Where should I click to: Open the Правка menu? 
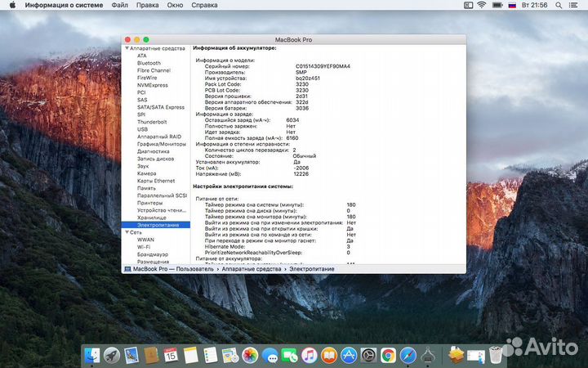click(147, 5)
